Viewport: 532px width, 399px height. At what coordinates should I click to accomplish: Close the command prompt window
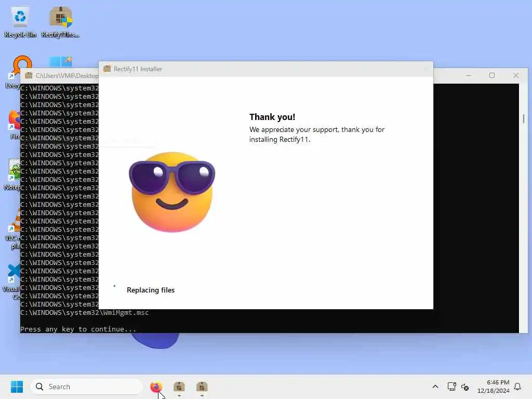point(516,75)
